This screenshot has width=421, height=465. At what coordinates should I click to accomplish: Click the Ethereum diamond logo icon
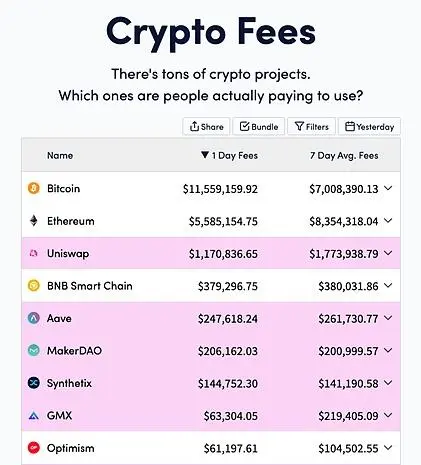coord(34,221)
